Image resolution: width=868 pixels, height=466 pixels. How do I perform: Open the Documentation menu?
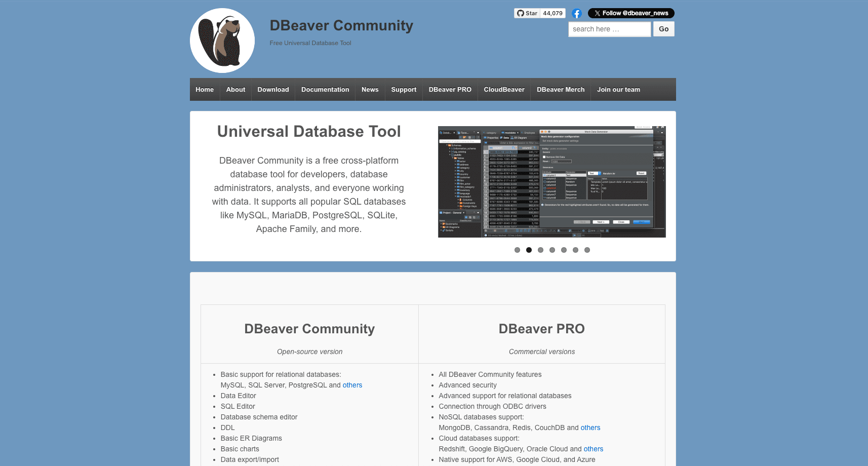325,90
